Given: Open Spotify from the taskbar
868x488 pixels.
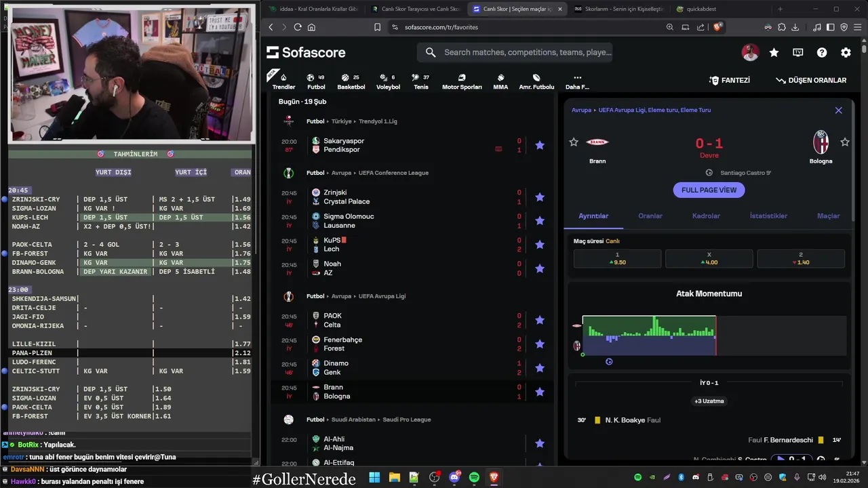Looking at the screenshot, I should click(x=474, y=478).
